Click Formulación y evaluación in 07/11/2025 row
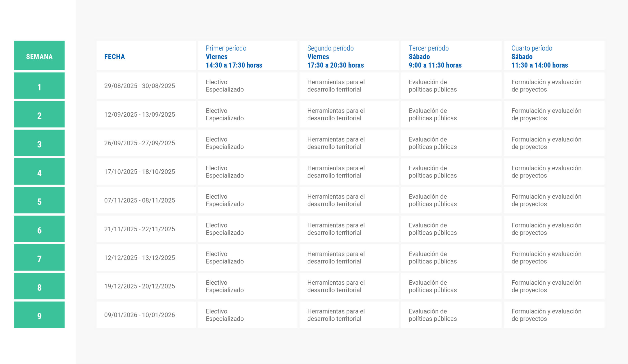Screen dimensions: 628x364 [554, 200]
